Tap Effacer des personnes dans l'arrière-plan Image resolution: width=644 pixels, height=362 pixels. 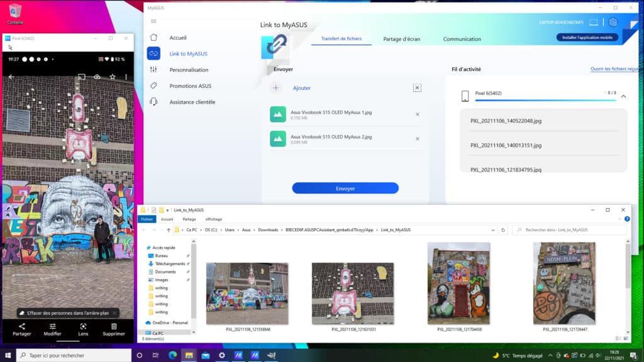(68, 313)
